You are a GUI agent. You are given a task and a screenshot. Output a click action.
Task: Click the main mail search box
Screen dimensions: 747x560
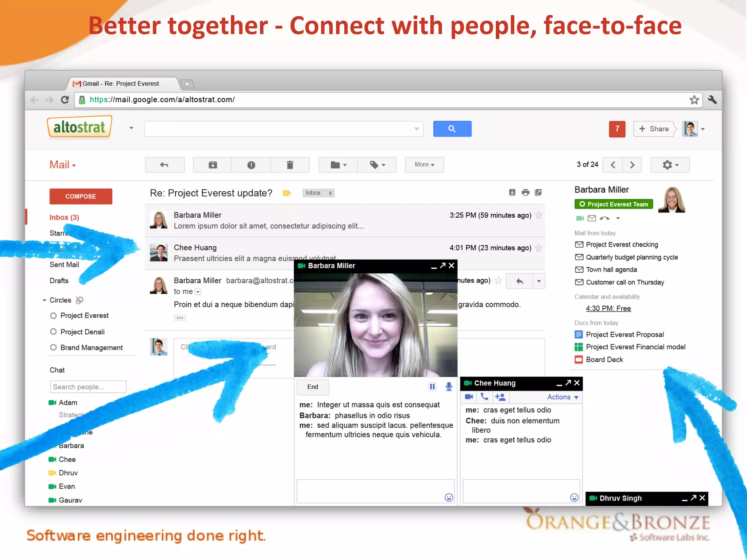tap(284, 129)
